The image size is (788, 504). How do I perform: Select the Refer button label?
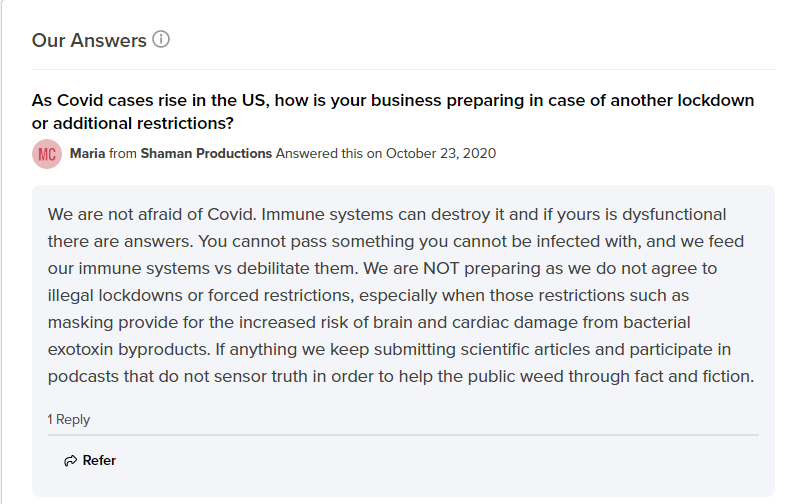click(x=99, y=460)
